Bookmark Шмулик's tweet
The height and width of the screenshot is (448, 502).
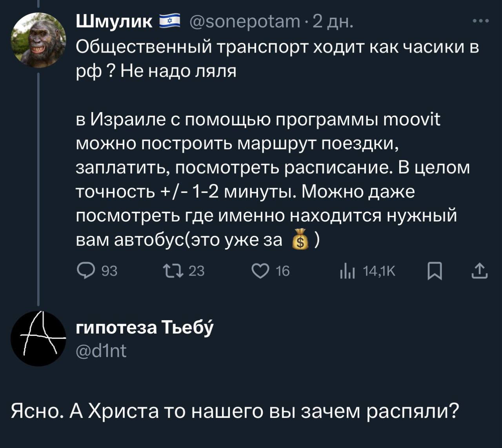(435, 271)
